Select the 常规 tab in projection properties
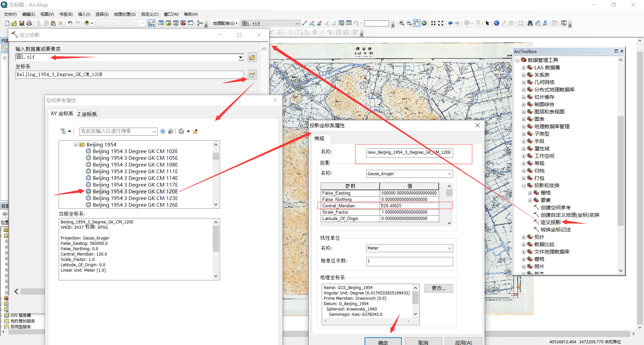This screenshot has width=644, height=345. pyautogui.click(x=319, y=139)
